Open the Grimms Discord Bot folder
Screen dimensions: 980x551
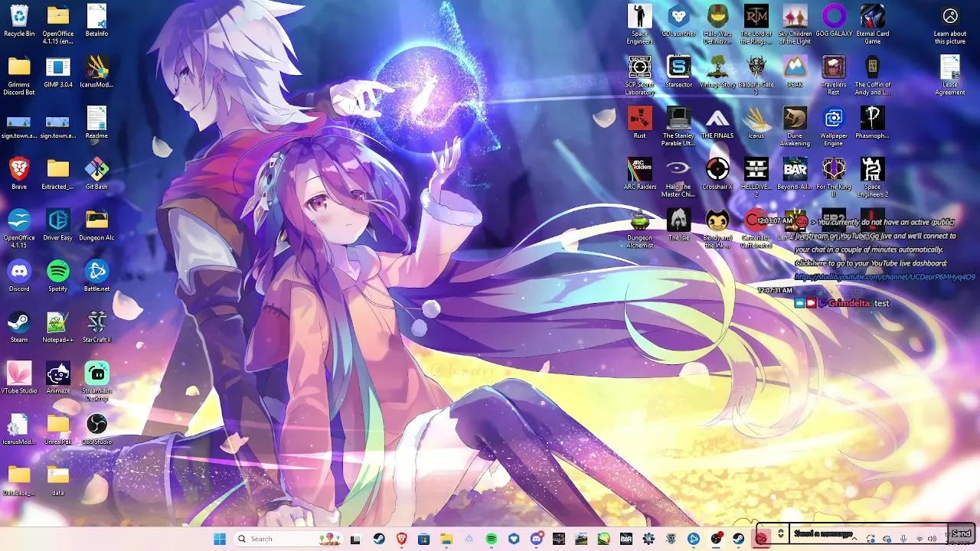click(x=19, y=76)
